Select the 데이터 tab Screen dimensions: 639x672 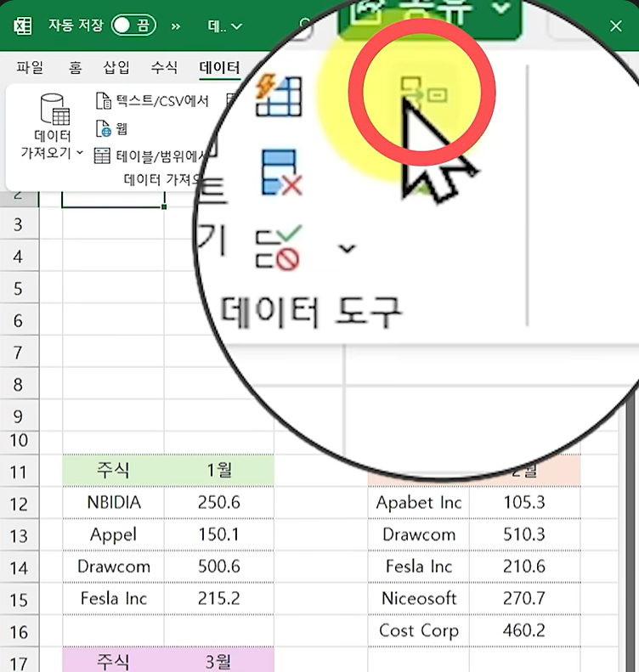coord(219,67)
